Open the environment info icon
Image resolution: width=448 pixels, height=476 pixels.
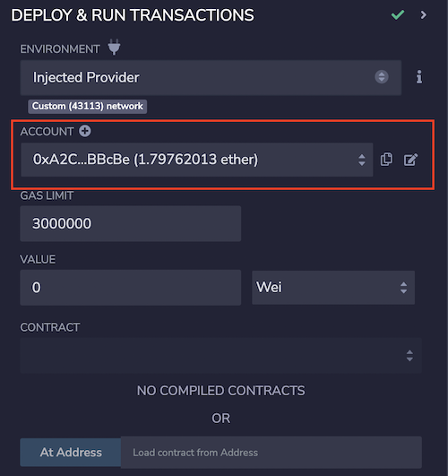coord(419,77)
